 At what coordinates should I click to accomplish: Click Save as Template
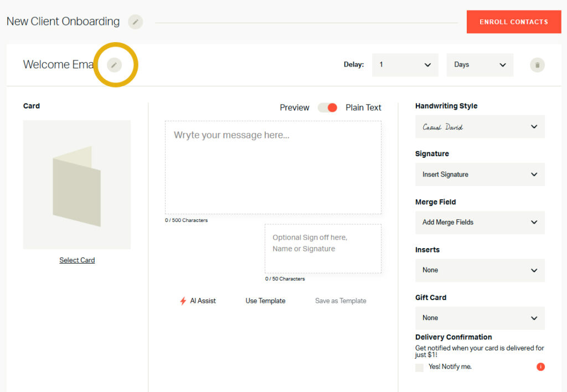point(341,301)
